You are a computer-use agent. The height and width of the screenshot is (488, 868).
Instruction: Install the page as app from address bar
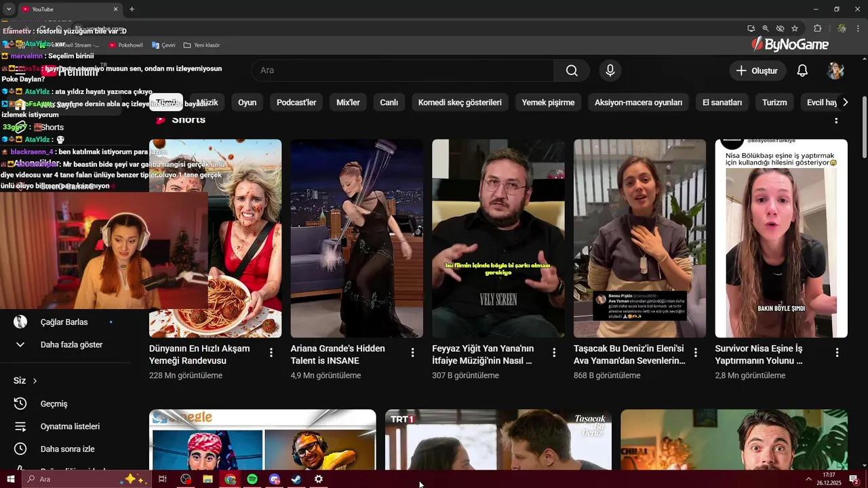coord(751,28)
